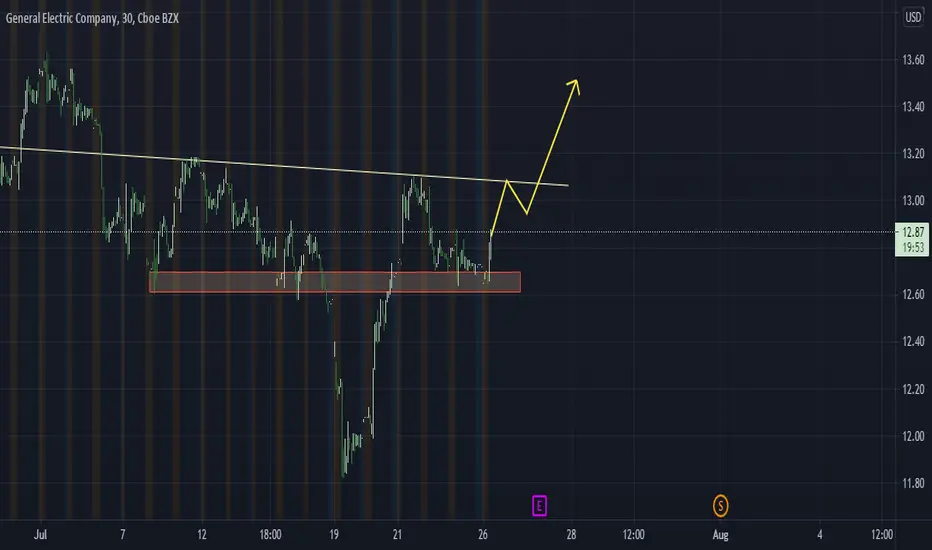Image resolution: width=932 pixels, height=550 pixels.
Task: Select the USD currency button
Action: click(913, 17)
